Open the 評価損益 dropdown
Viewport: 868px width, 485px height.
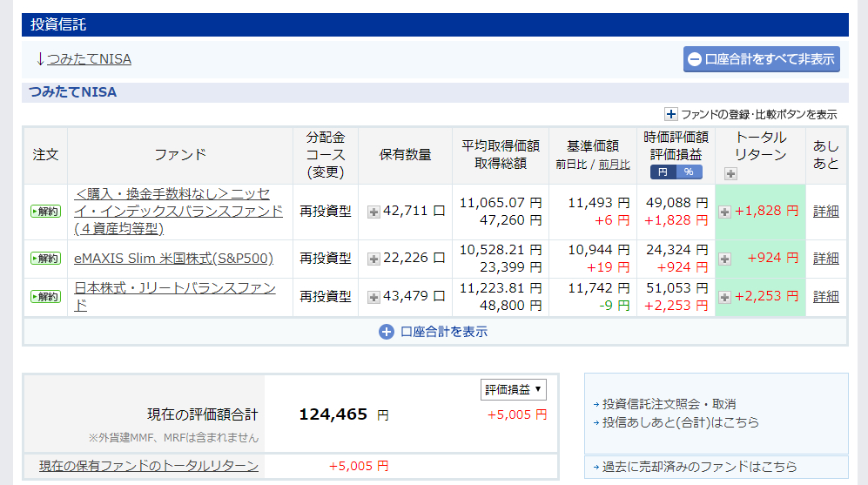pyautogui.click(x=513, y=390)
